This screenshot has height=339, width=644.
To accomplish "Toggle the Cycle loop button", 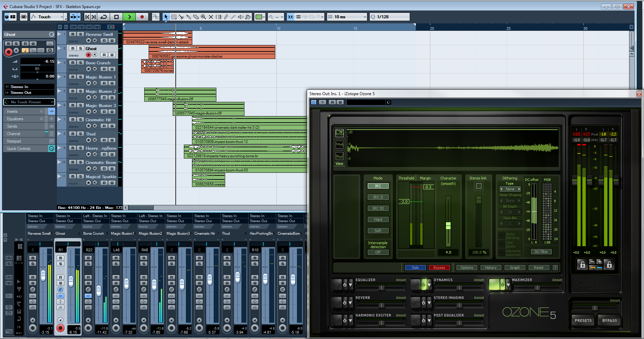I will (104, 17).
